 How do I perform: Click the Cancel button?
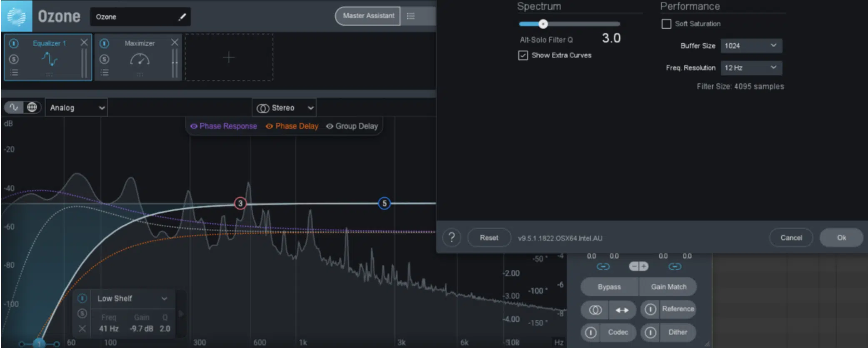pyautogui.click(x=791, y=238)
